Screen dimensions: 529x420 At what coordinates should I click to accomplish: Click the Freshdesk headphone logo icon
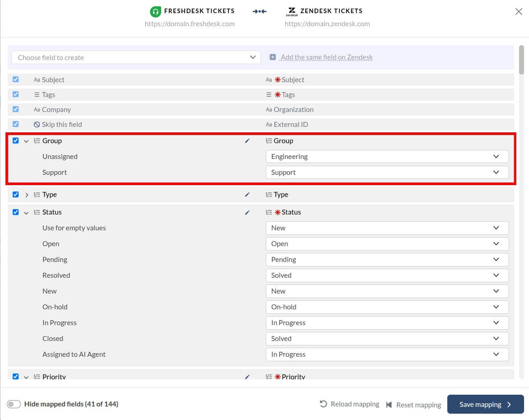click(x=155, y=11)
